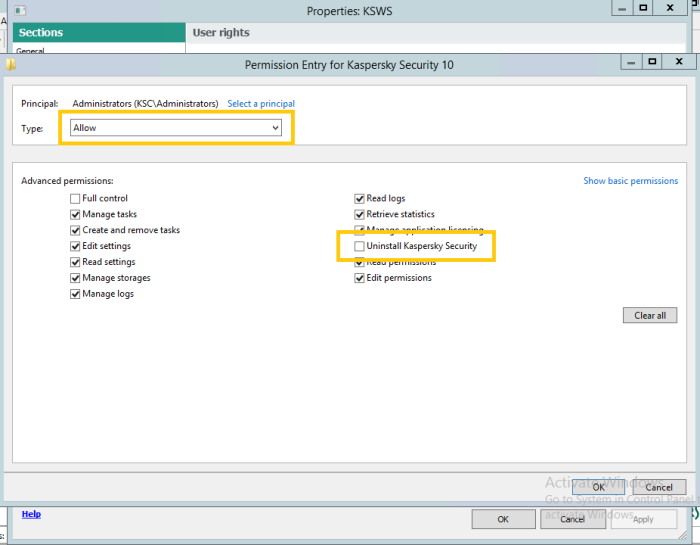The image size is (700, 545).
Task: Uncheck Manage tasks permission
Action: (75, 214)
